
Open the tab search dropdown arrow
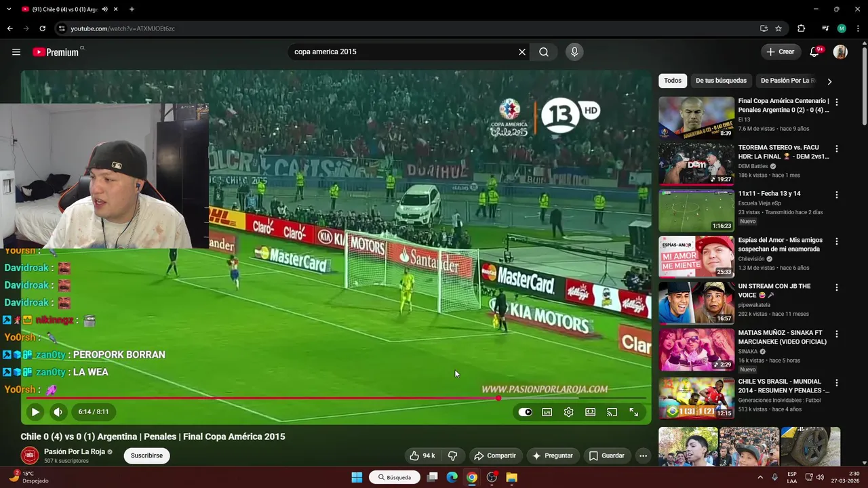click(9, 9)
